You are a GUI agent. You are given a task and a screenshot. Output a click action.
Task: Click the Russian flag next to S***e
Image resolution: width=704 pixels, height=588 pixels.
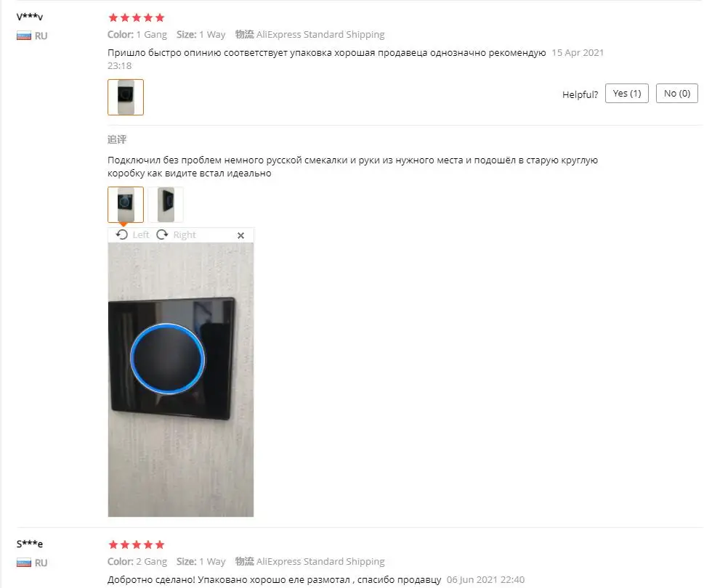[24, 563]
